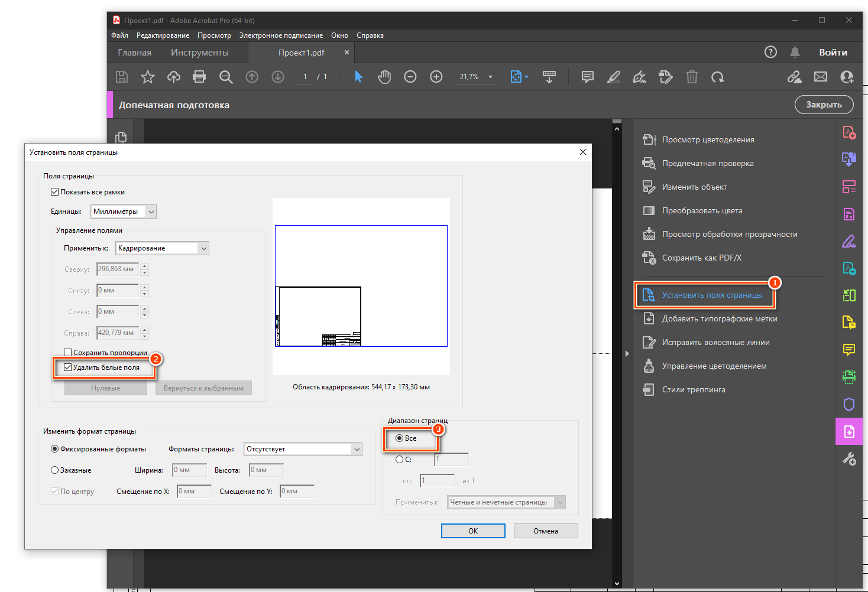Click the OK button
This screenshot has height=592, width=868.
coord(473,531)
